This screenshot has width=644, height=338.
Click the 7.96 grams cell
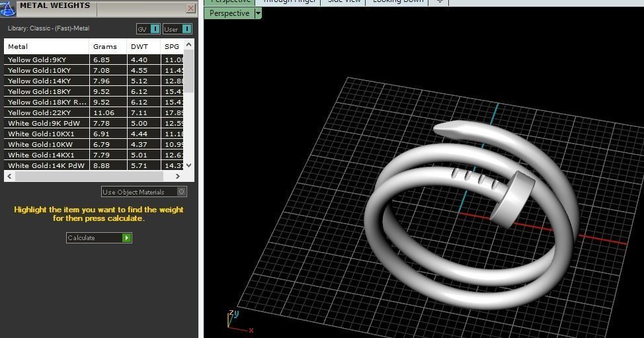108,81
